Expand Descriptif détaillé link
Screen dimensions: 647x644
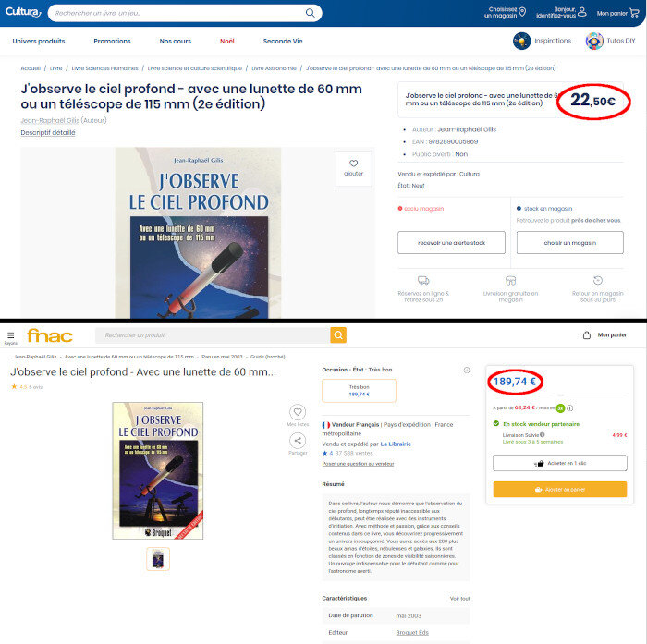[48, 132]
